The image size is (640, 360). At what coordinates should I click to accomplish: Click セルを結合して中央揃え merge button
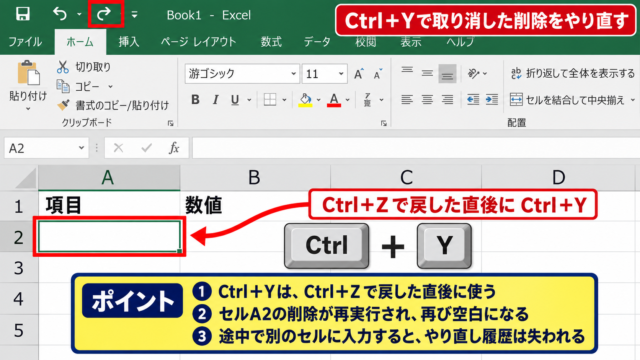[567, 100]
